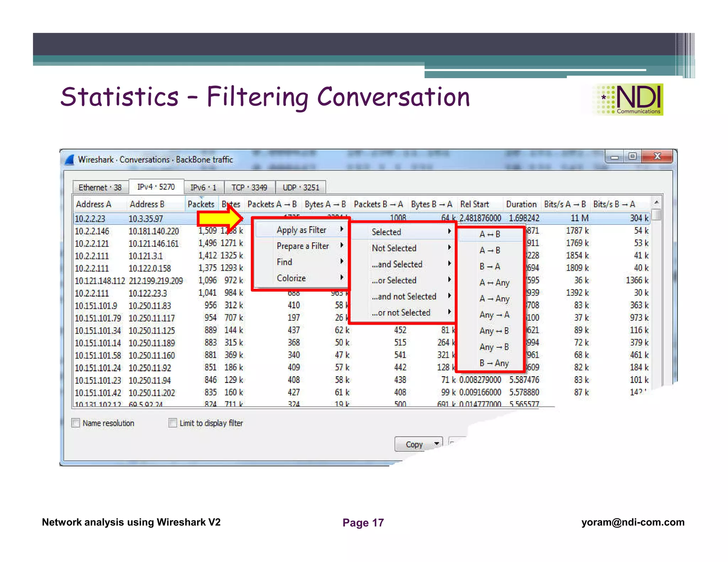Maximize the Conversations window
Image resolution: width=728 pixels, height=562 pixels.
click(632, 156)
